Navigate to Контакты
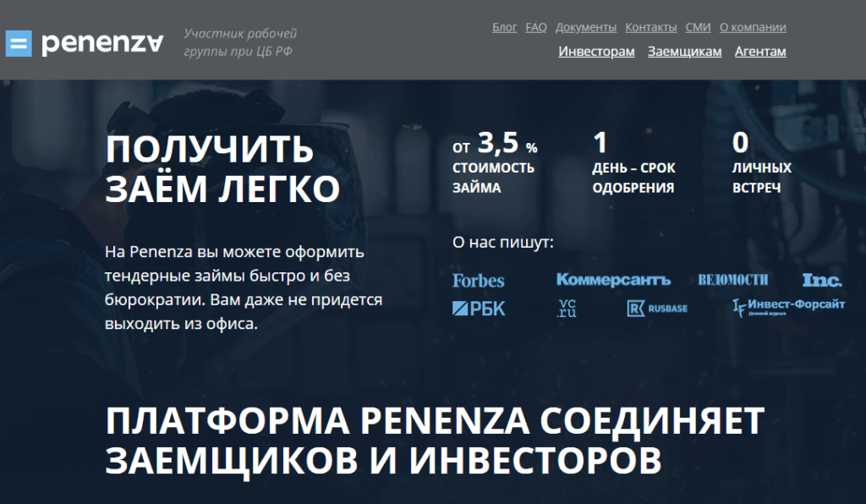866x504 pixels. coord(650,27)
